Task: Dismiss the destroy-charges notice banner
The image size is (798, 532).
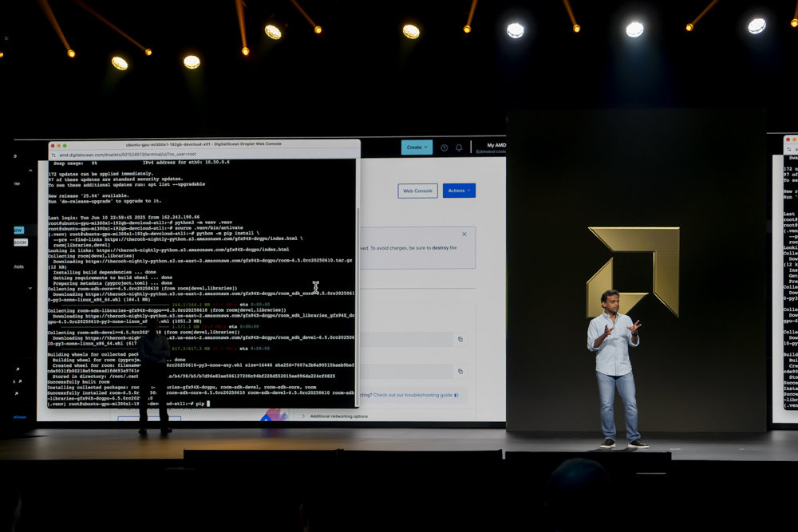Action: 464,234
